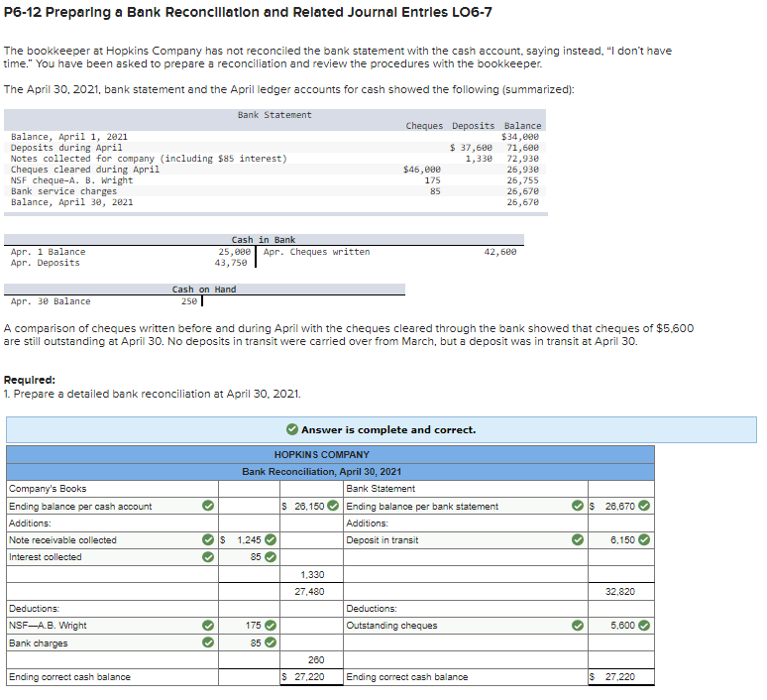
Task: Click the 27,480 subtotal cell
Action: pos(311,591)
